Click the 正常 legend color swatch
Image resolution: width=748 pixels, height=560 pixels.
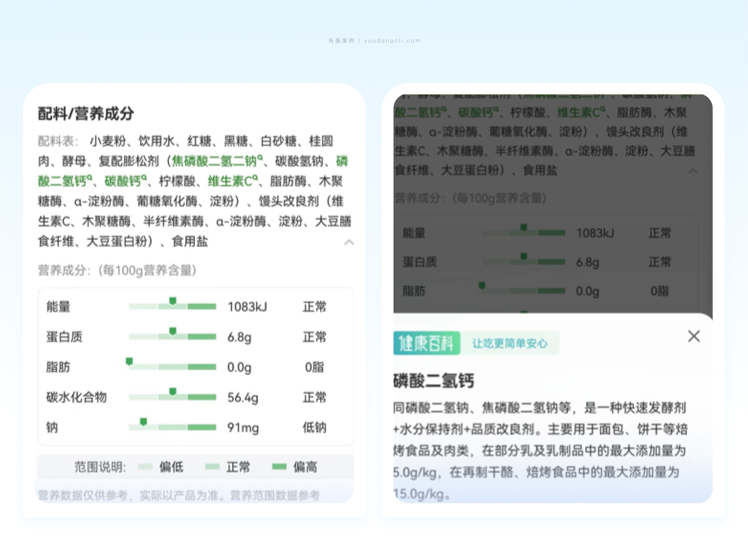click(212, 467)
